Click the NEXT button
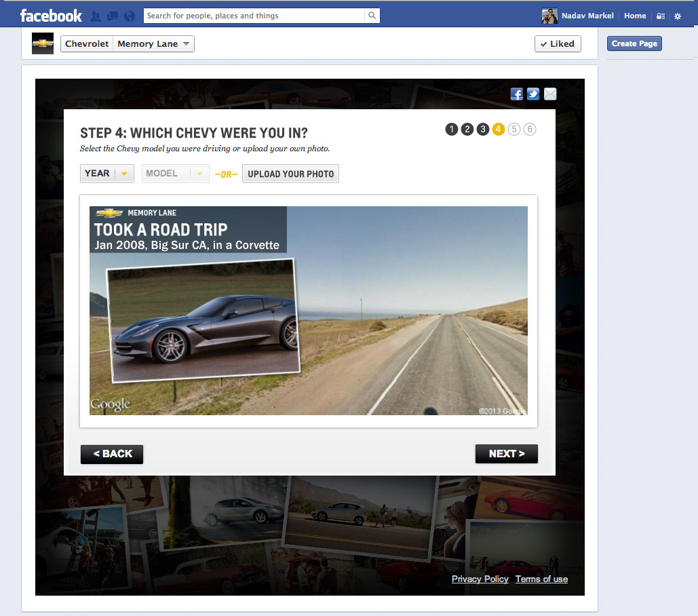698x616 pixels. [507, 454]
